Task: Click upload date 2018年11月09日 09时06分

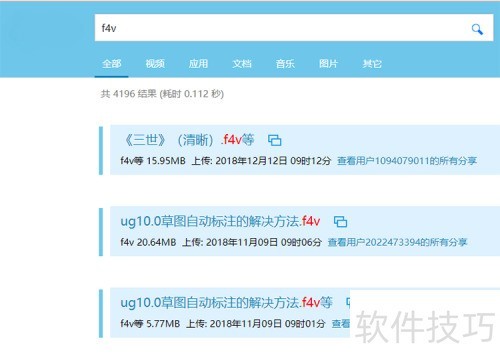Action: pyautogui.click(x=264, y=242)
